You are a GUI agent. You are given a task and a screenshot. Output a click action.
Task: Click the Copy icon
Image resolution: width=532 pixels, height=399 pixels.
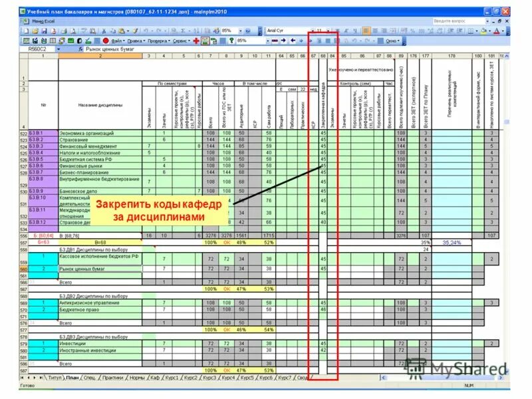[x=113, y=31]
